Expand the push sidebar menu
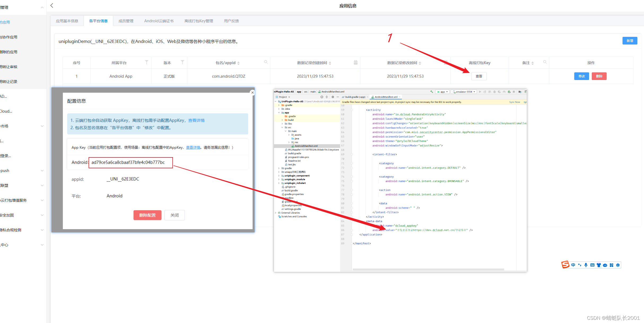This screenshot has height=323, width=644. tap(42, 171)
